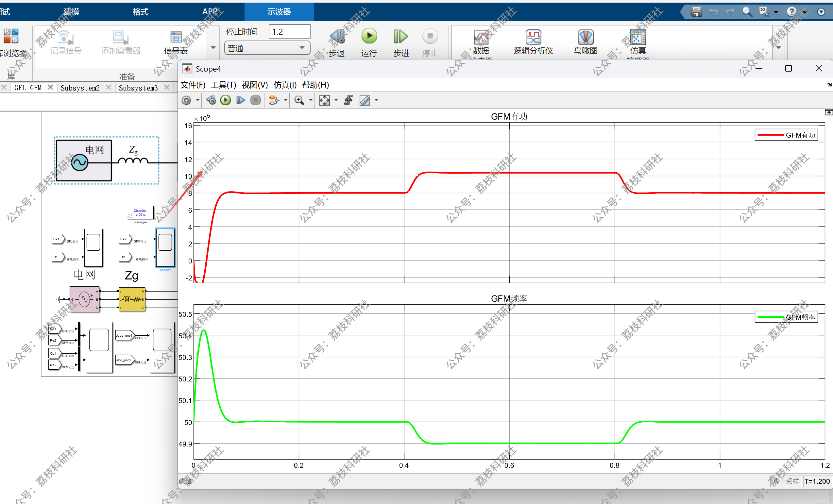Expand Scope4 zoom tool dropdown arrow
The height and width of the screenshot is (504, 833).
coord(311,100)
